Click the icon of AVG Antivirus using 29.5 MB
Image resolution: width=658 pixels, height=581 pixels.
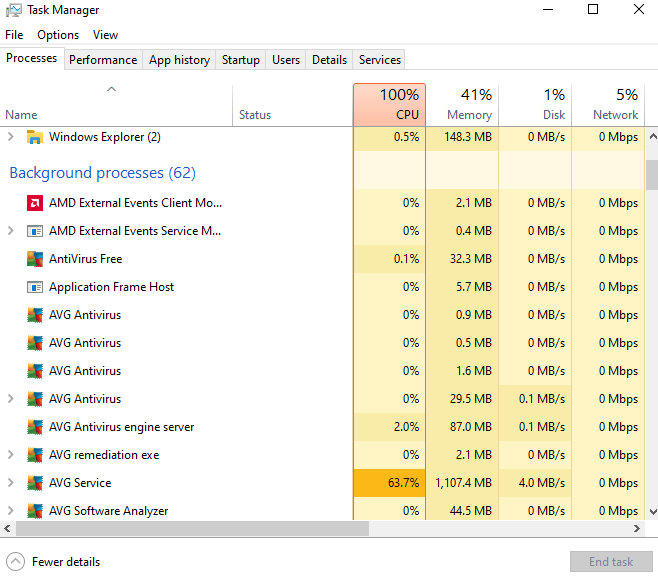point(35,399)
